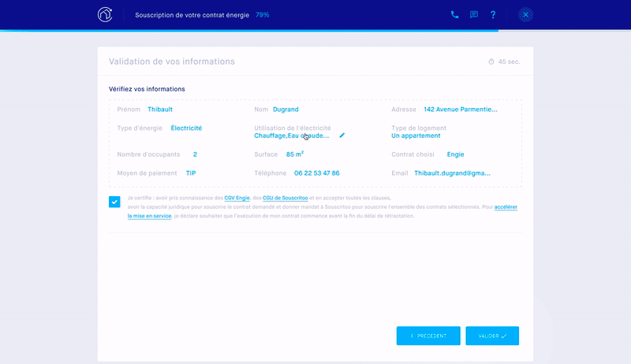The width and height of the screenshot is (631, 364).
Task: Click phone number 06 22 53 47 86
Action: coord(317,173)
